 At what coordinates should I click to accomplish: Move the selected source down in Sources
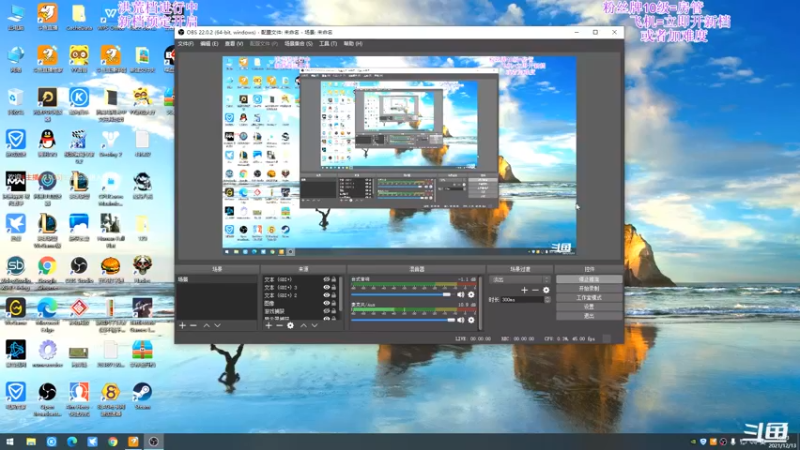[314, 326]
